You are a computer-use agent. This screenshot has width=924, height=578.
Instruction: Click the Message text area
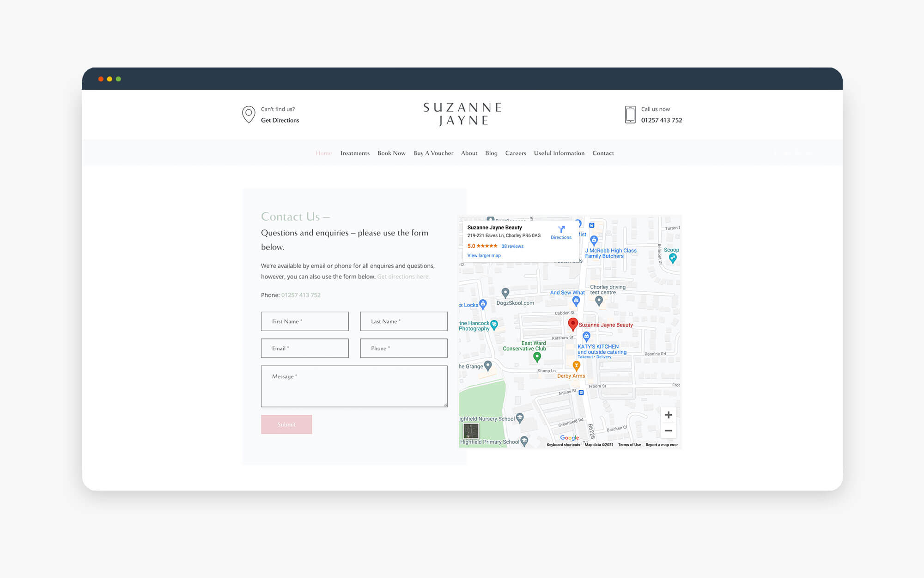point(354,387)
